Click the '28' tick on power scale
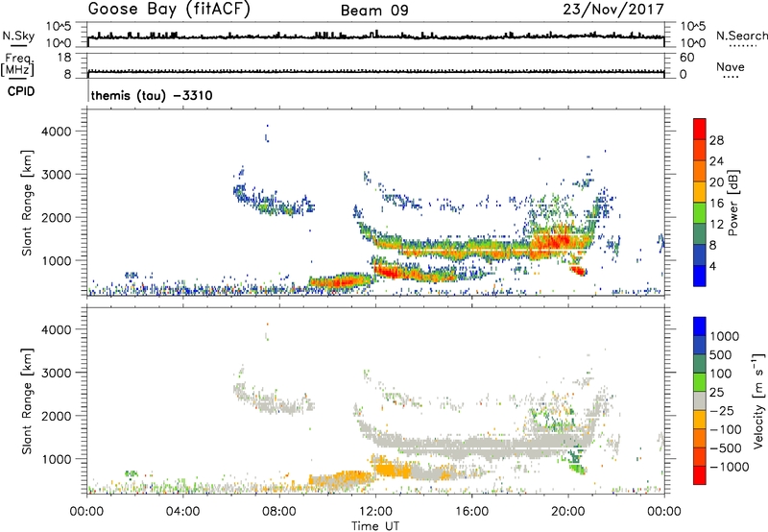Image resolution: width=768 pixels, height=532 pixels. (716, 140)
